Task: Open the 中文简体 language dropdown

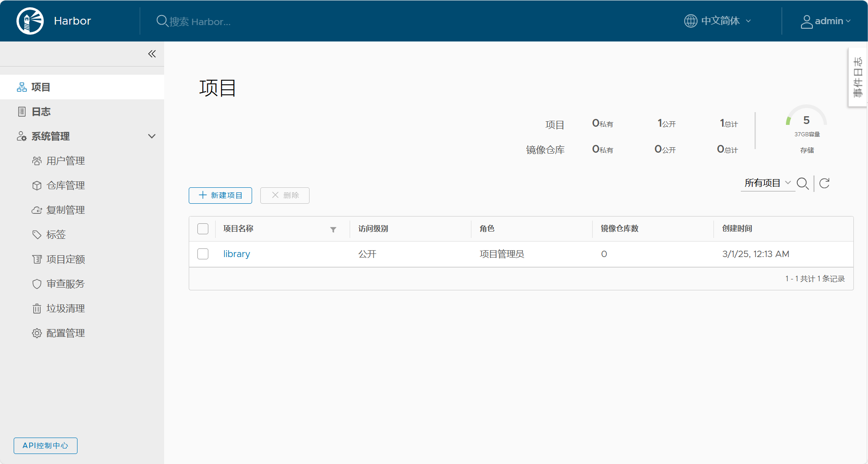Action: point(718,21)
